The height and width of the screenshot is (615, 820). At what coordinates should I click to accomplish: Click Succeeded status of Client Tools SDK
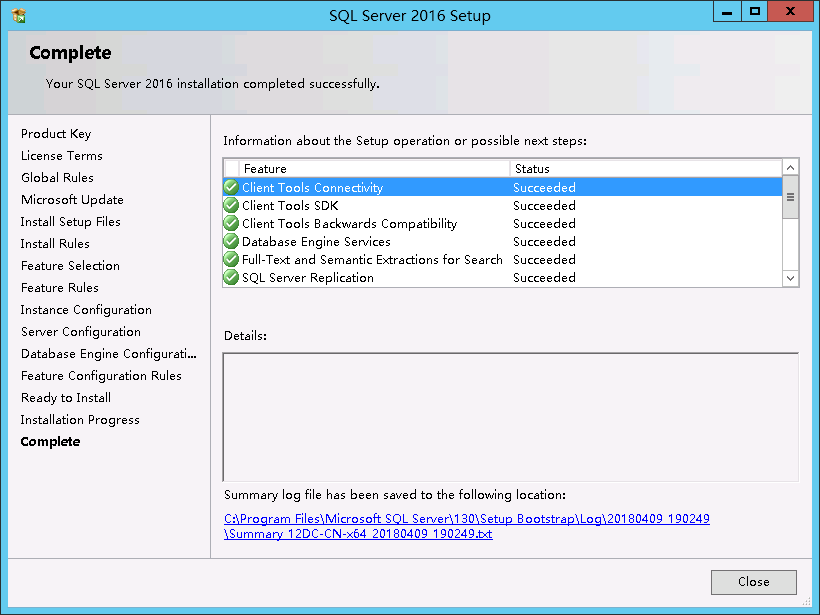tap(544, 206)
